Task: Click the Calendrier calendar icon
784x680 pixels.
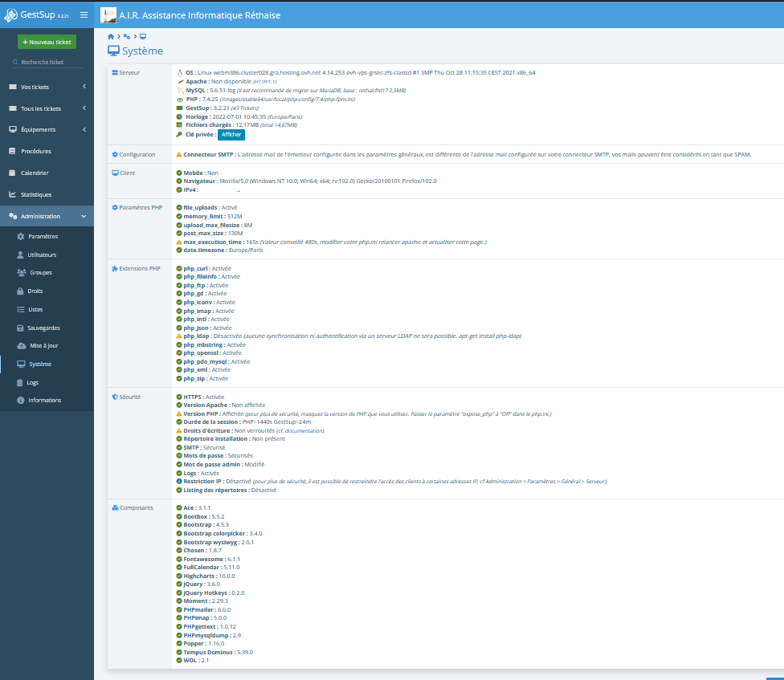Action: [12, 173]
